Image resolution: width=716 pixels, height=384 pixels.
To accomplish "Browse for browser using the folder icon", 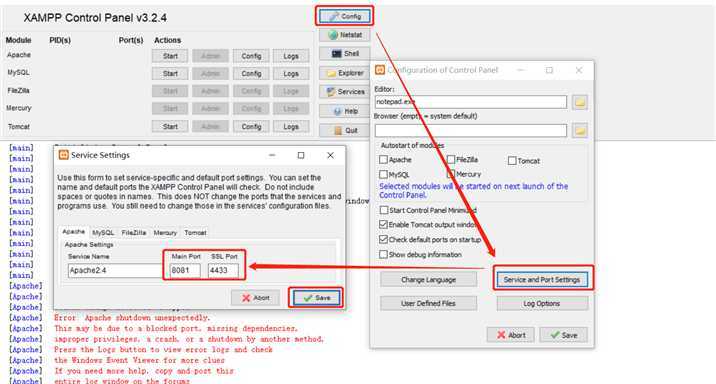I will tap(580, 131).
